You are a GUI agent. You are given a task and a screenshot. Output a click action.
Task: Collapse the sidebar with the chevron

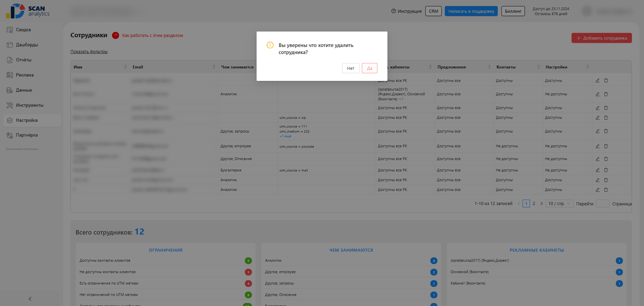pos(30,299)
